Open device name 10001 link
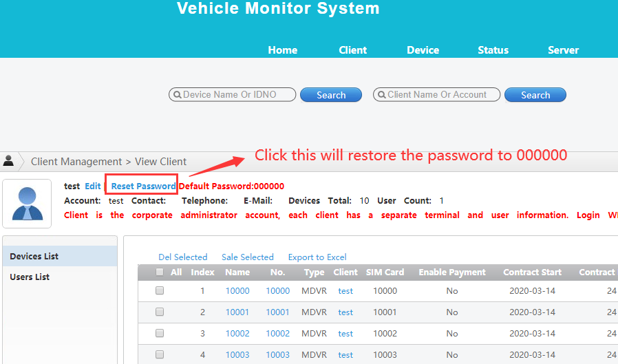 [x=237, y=312]
